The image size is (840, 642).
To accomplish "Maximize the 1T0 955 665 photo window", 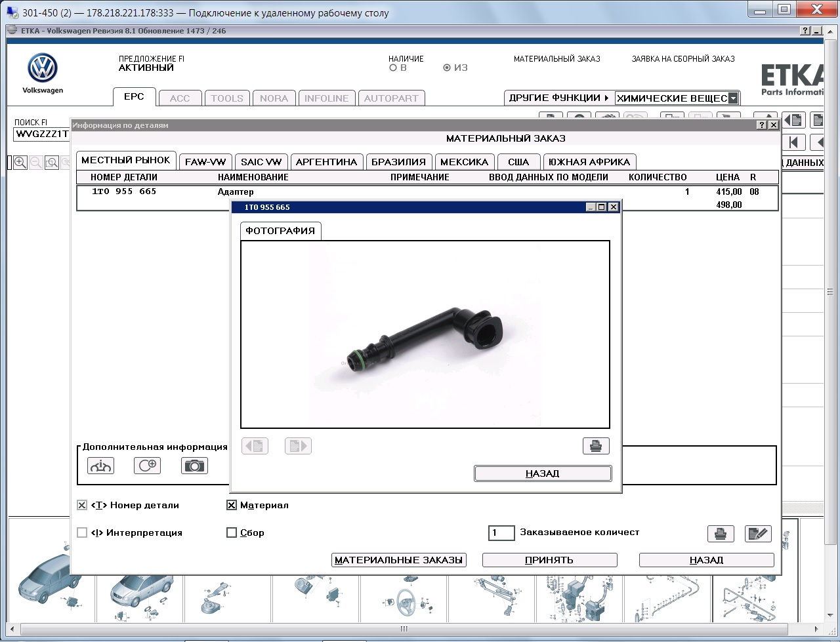I will 601,207.
